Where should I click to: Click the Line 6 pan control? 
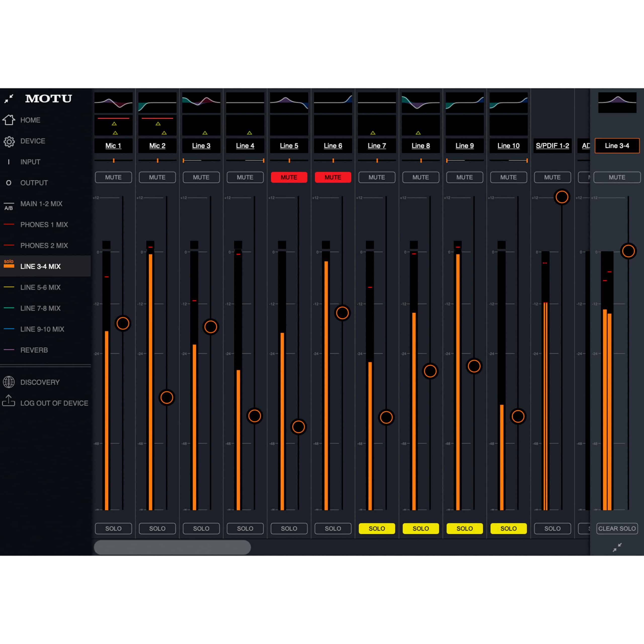tap(333, 161)
